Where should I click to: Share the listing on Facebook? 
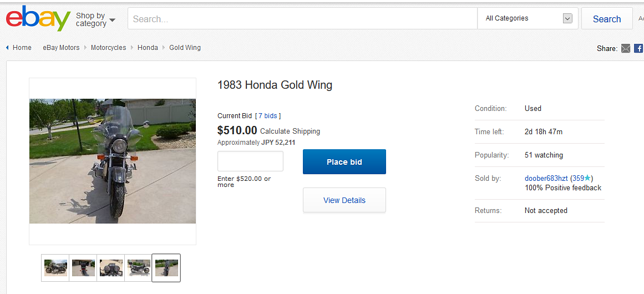(638, 48)
